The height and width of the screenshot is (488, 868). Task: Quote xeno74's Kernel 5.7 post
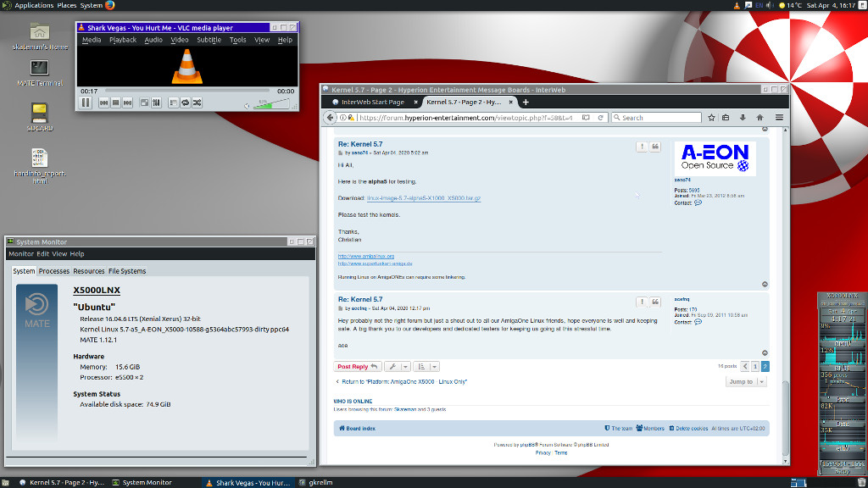(x=655, y=147)
